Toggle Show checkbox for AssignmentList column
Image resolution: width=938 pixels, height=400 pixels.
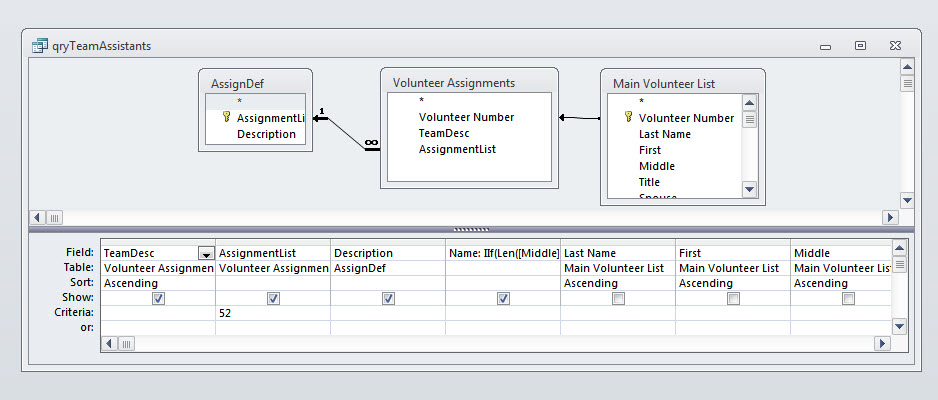[273, 298]
